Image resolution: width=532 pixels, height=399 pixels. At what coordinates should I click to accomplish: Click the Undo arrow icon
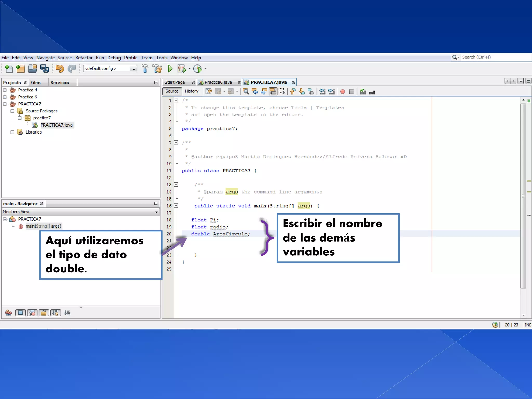click(x=59, y=69)
